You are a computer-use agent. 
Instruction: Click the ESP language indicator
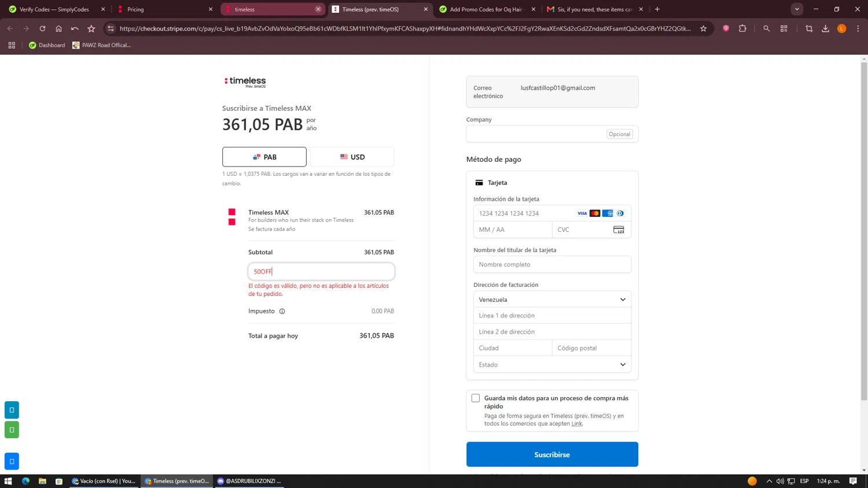[804, 481]
